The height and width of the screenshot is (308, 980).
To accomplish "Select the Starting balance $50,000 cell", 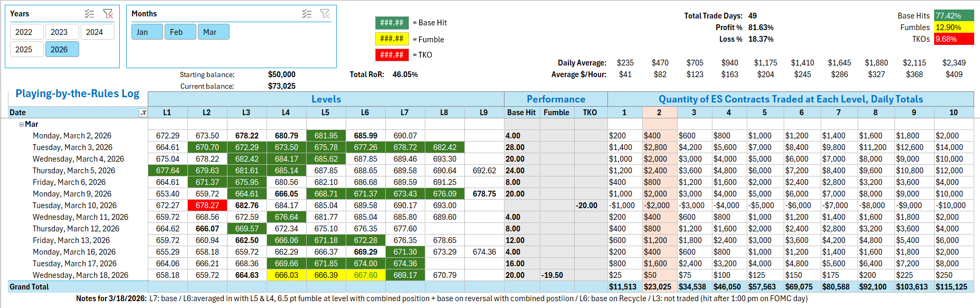I will (x=281, y=74).
